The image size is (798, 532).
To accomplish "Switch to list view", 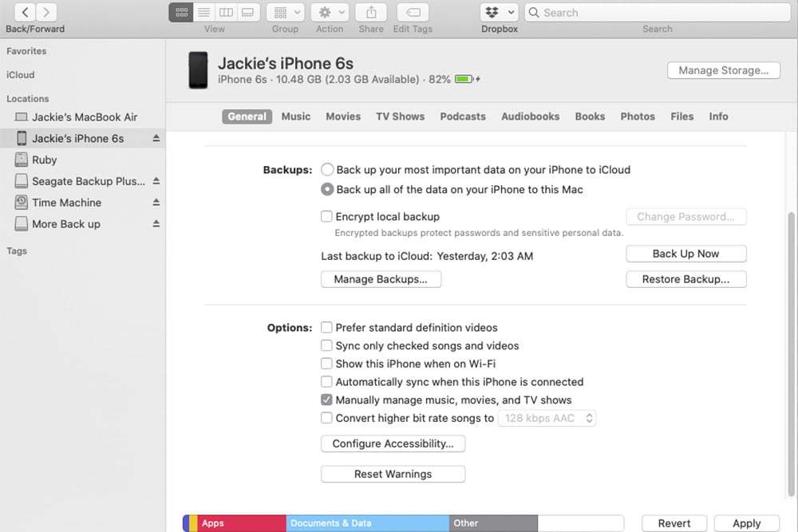I will [203, 12].
